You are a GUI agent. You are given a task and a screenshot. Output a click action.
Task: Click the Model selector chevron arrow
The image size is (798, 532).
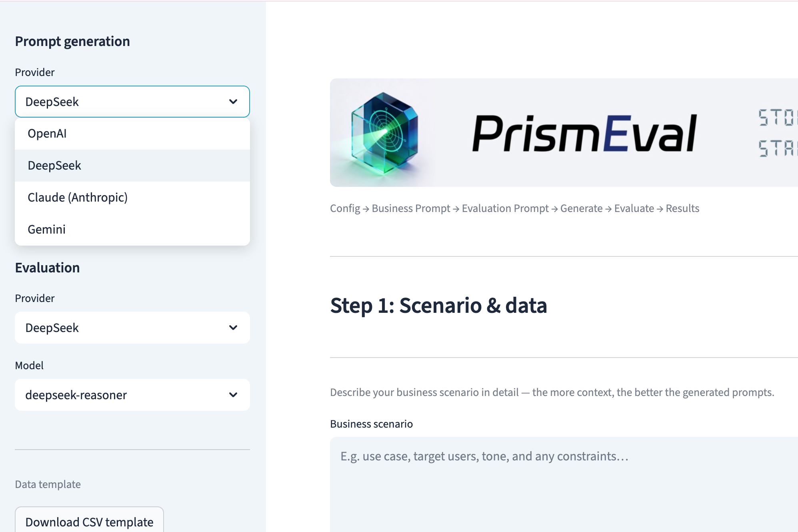click(x=233, y=395)
